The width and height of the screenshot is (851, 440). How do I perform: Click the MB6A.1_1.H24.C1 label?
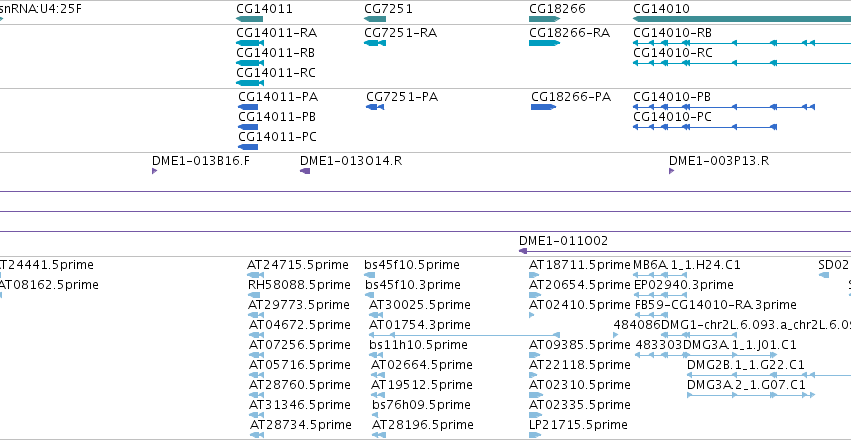tap(687, 265)
